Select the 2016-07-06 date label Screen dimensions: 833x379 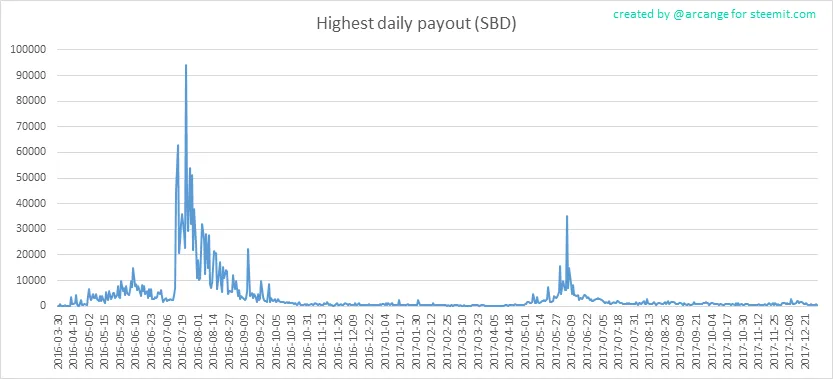click(x=167, y=341)
